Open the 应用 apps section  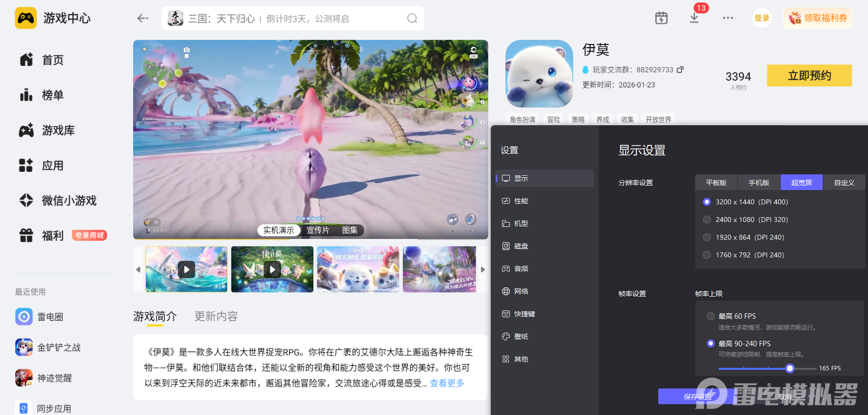tap(42, 166)
